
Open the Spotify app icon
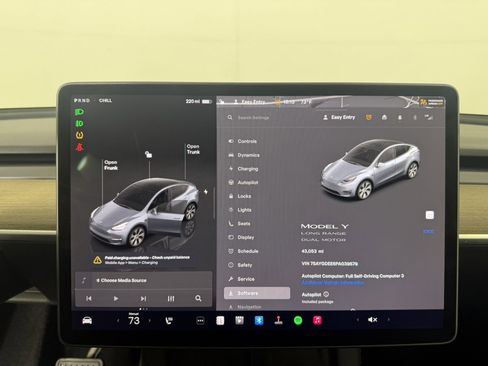click(x=298, y=321)
